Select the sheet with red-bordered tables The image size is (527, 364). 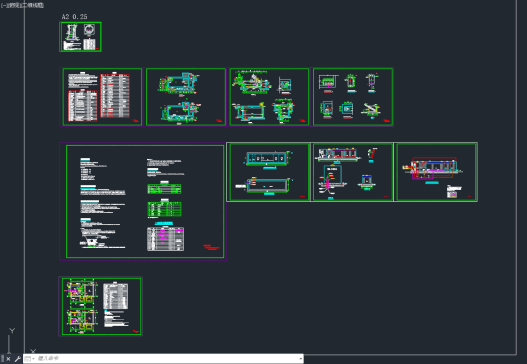pyautogui.click(x=102, y=97)
